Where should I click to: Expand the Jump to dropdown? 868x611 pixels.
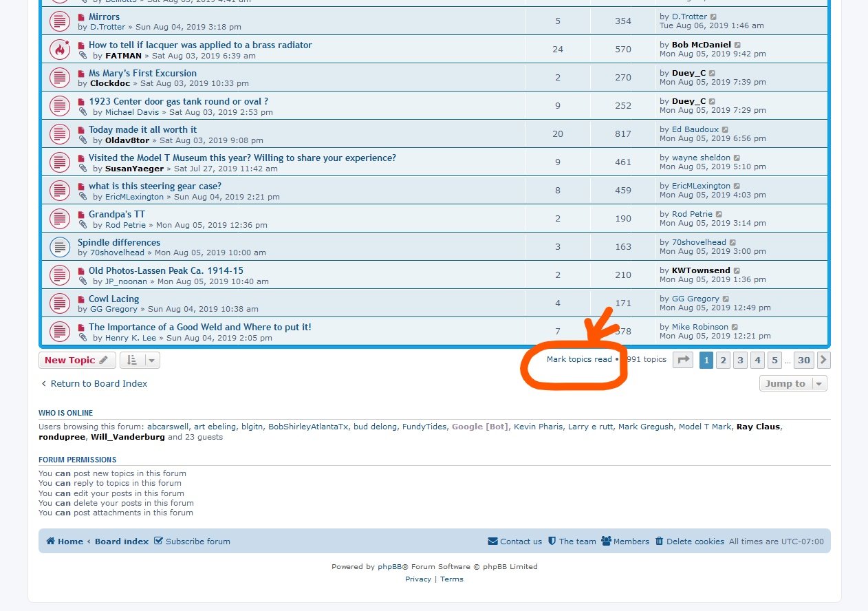pos(793,383)
